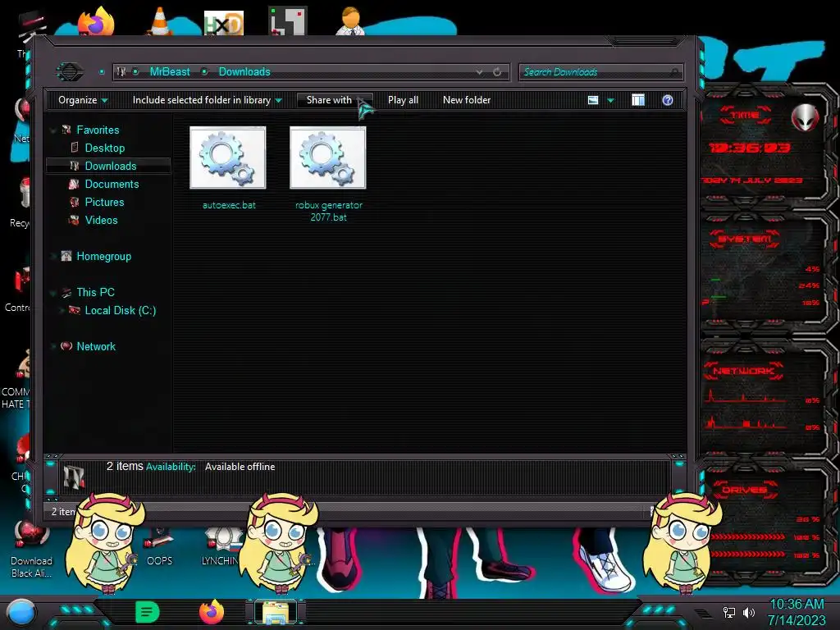Open the volume tray icon
840x630 pixels.
749,612
